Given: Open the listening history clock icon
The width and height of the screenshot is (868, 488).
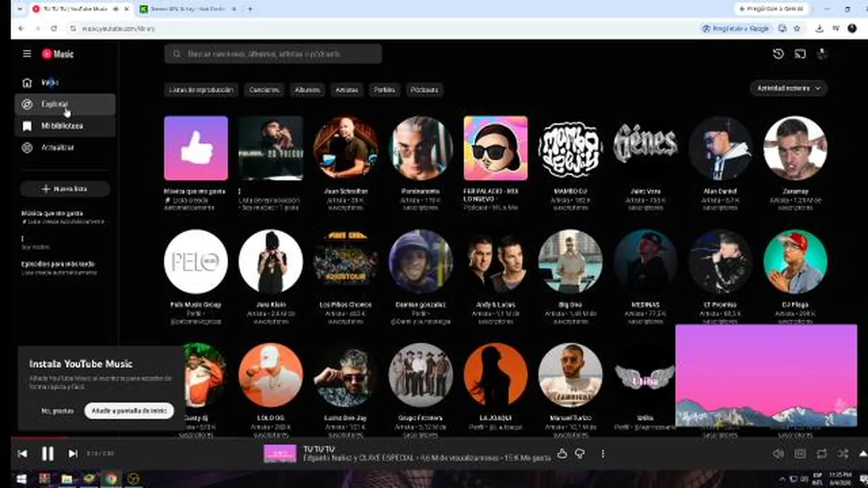Looking at the screenshot, I should (778, 54).
